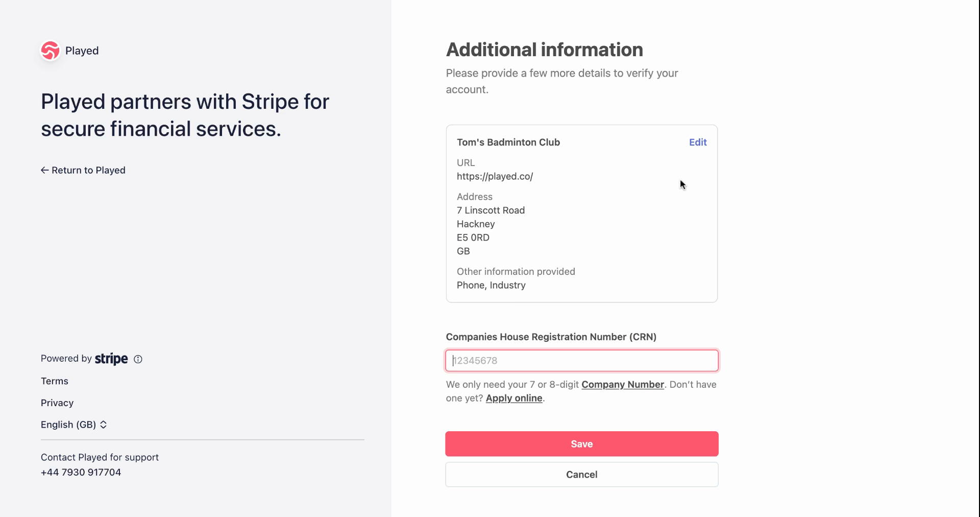Image resolution: width=980 pixels, height=517 pixels.
Task: Click the Tom's Badminton Club title
Action: click(x=508, y=143)
